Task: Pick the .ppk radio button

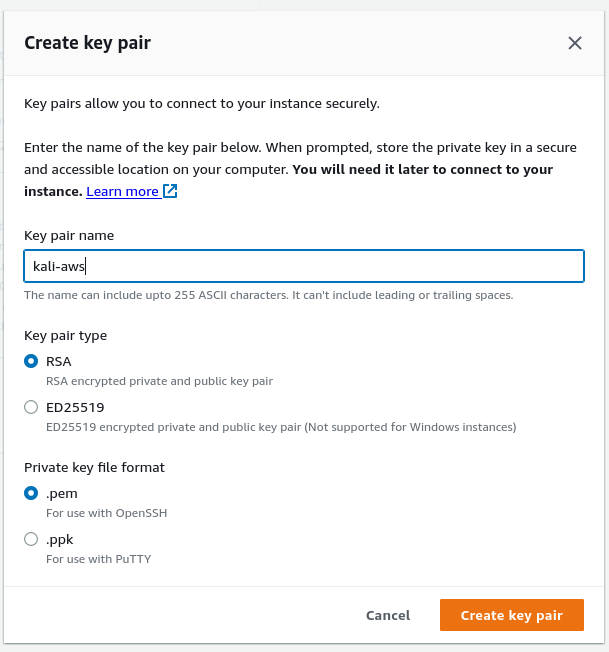Action: tap(31, 539)
